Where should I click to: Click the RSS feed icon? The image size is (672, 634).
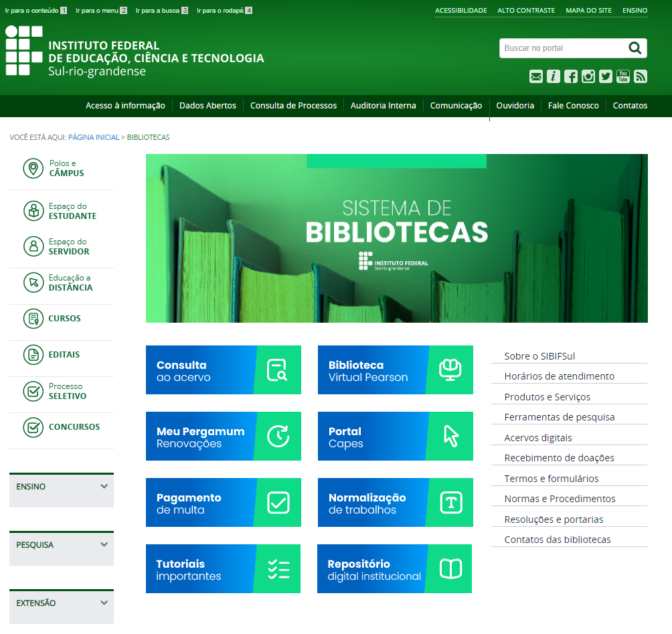pyautogui.click(x=641, y=76)
